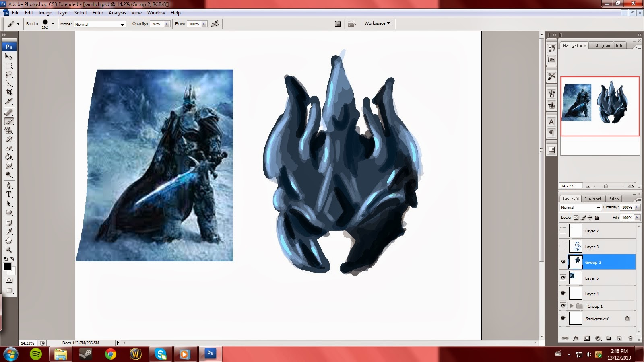Open the brush Mode dropdown
644x362 pixels.
[x=100, y=24]
